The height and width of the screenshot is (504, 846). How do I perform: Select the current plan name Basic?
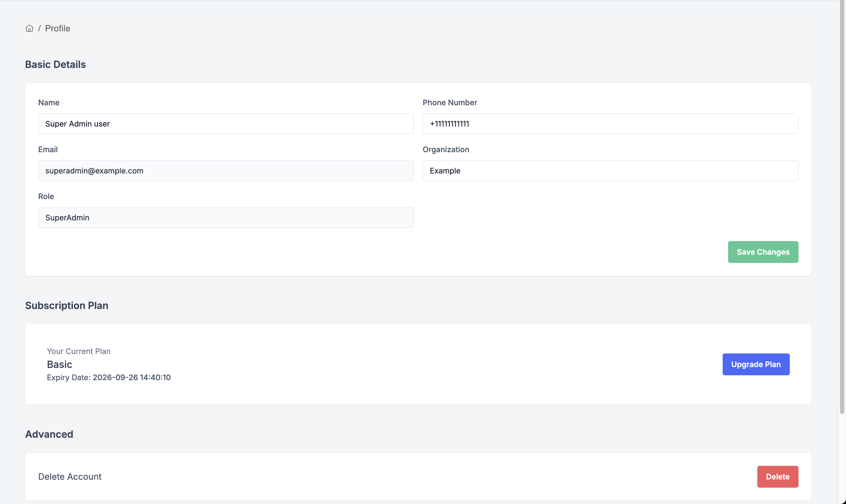pyautogui.click(x=59, y=364)
